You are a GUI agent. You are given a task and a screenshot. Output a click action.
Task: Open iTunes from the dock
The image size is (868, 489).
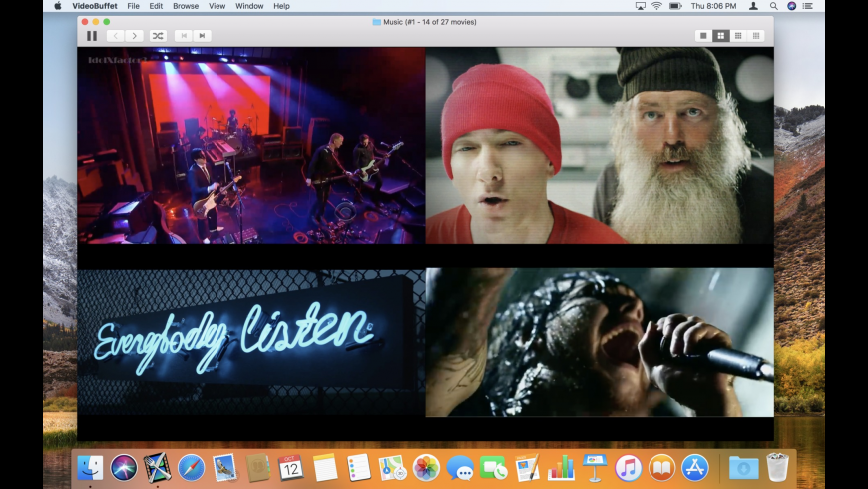coord(629,468)
